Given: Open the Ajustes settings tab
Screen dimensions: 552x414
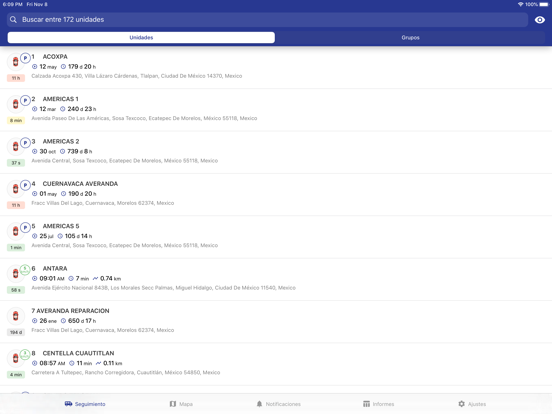Looking at the screenshot, I should tap(472, 404).
